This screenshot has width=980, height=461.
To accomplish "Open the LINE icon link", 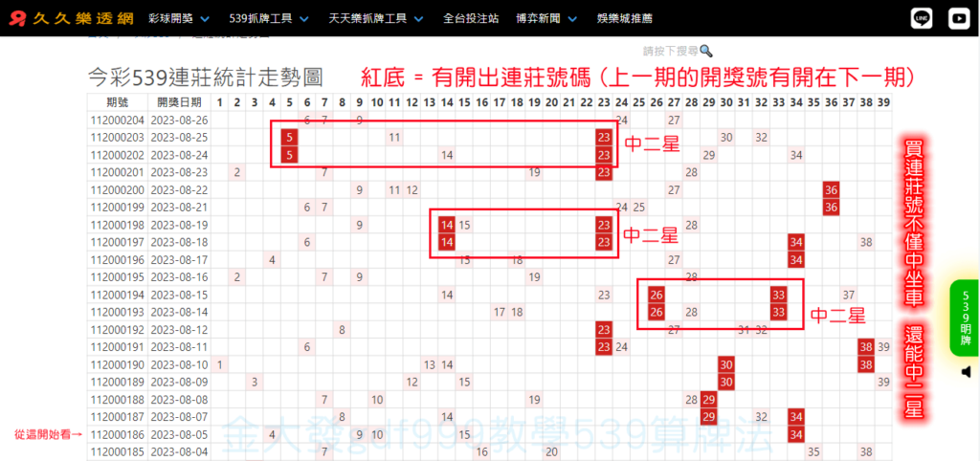I will click(x=922, y=19).
